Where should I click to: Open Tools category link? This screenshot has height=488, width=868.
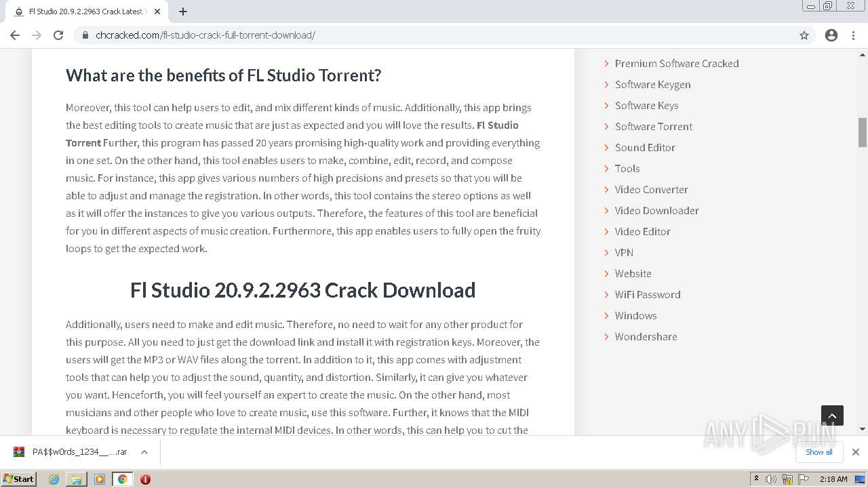click(627, 169)
